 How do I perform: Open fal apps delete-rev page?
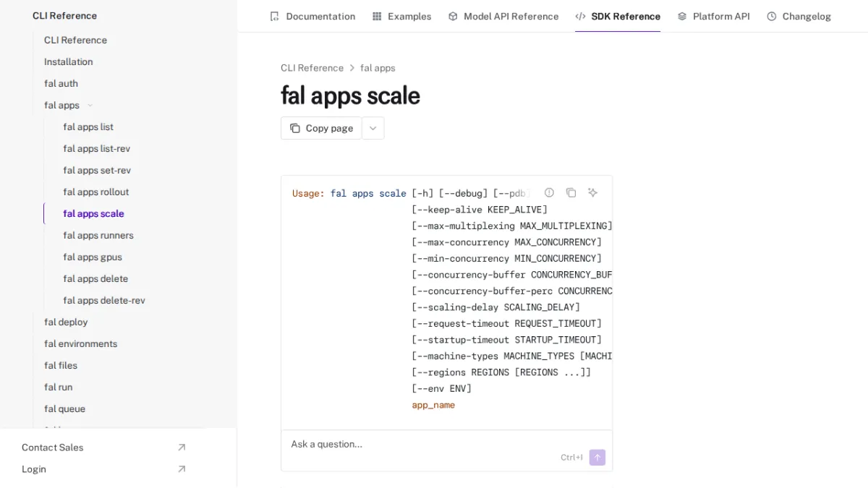[103, 300]
